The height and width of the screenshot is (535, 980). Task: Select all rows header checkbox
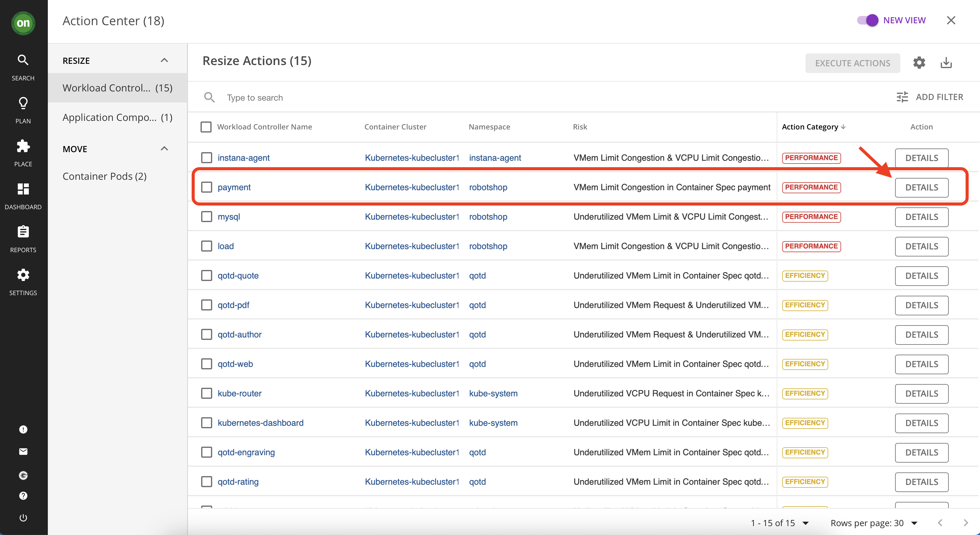click(206, 127)
